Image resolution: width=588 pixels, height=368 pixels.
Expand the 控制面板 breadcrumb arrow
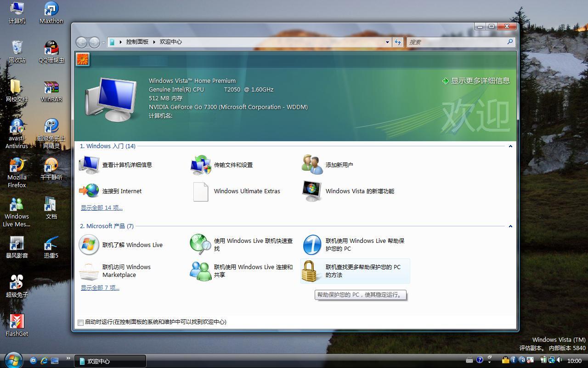tap(154, 42)
